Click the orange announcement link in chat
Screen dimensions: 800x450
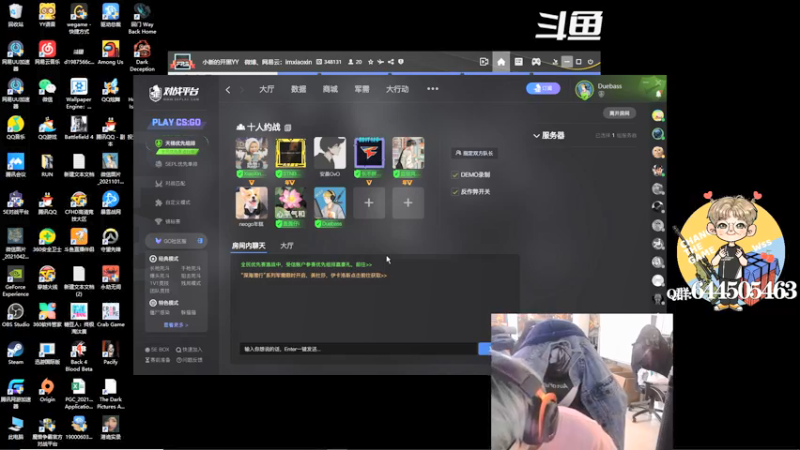click(x=314, y=276)
